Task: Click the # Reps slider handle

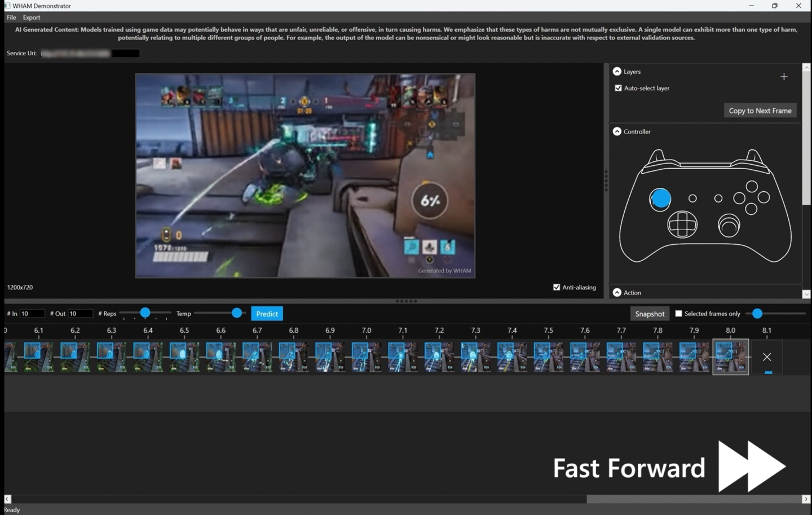Action: 145,312
